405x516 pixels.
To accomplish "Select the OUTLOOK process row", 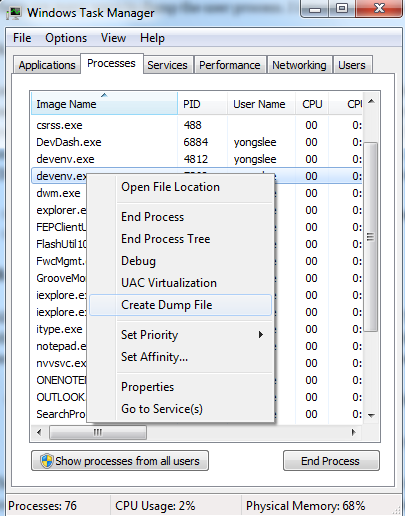I will (59, 397).
